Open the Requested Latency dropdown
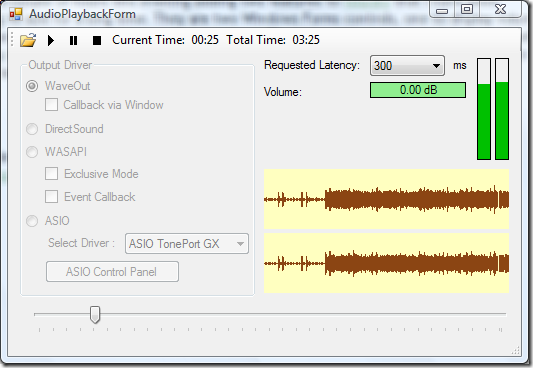The image size is (533, 368). (407, 65)
